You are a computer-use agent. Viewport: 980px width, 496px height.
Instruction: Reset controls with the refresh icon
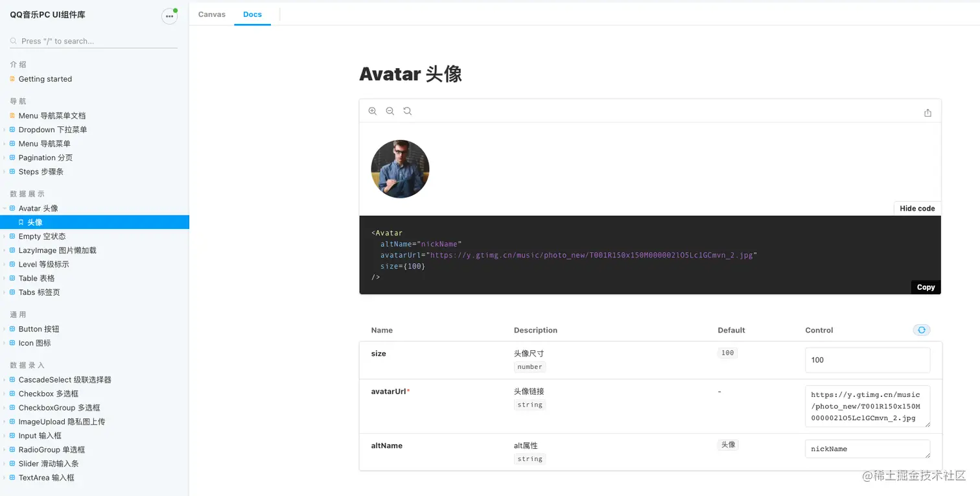922,330
